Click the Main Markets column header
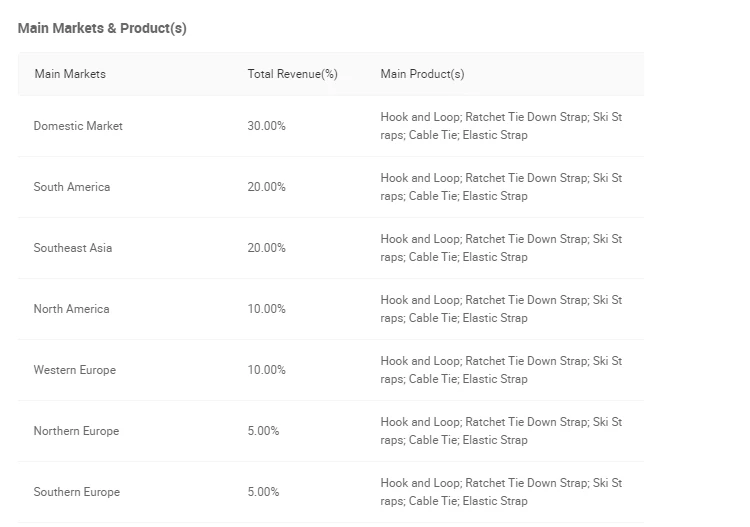Screen dimensions: 750x527 70,74
